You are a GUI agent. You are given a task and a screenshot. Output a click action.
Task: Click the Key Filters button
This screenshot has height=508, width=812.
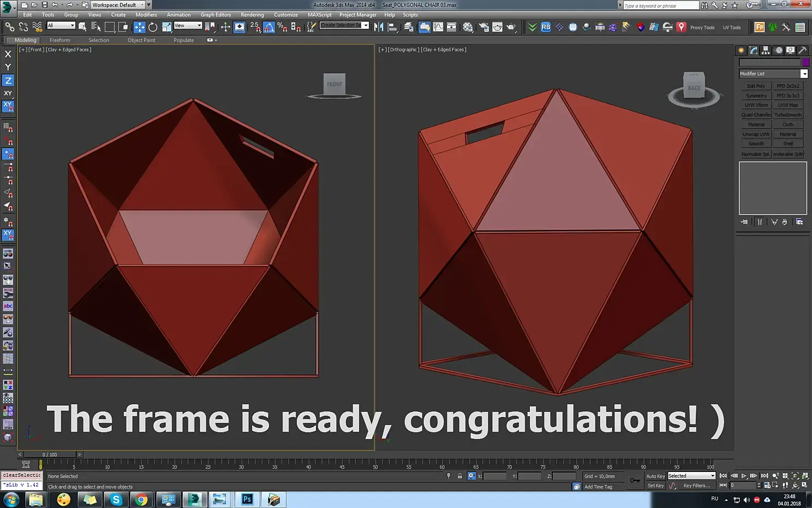tap(697, 486)
